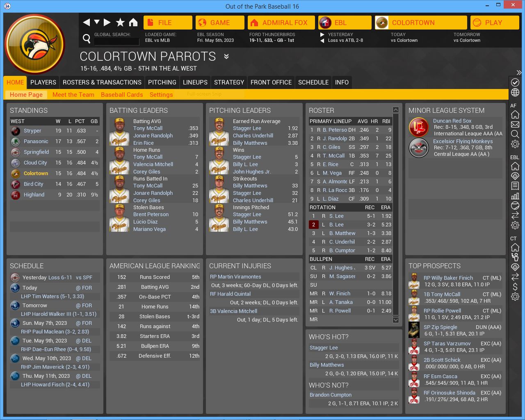Open the EBL league menu

345,23
